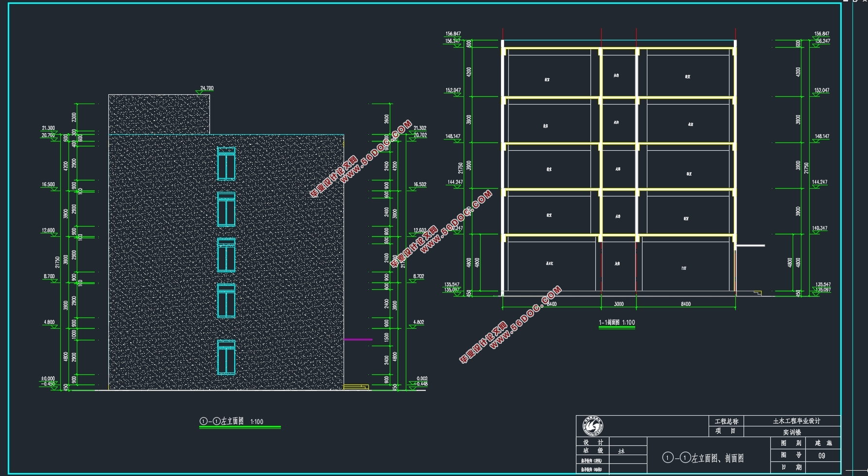868x476 pixels.
Task: Click the 8.700 elevation mark
Action: (x=49, y=276)
